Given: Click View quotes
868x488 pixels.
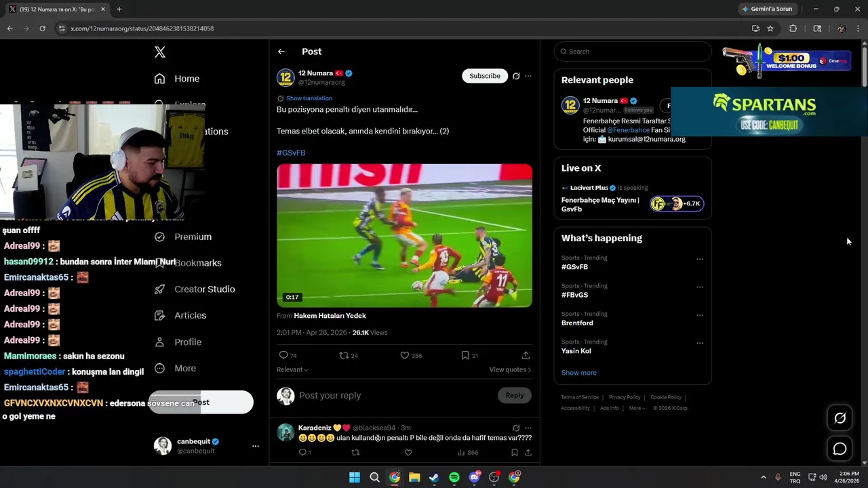Looking at the screenshot, I should (x=510, y=369).
